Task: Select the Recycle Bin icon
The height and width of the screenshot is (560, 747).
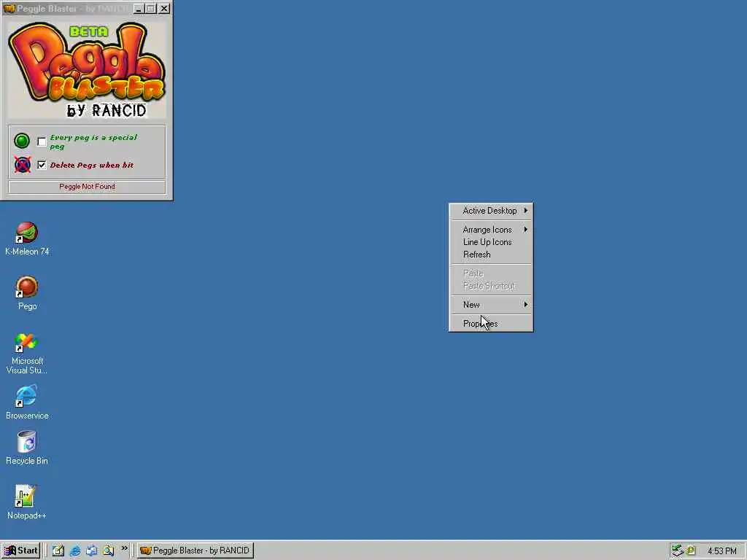Action: pos(27,448)
